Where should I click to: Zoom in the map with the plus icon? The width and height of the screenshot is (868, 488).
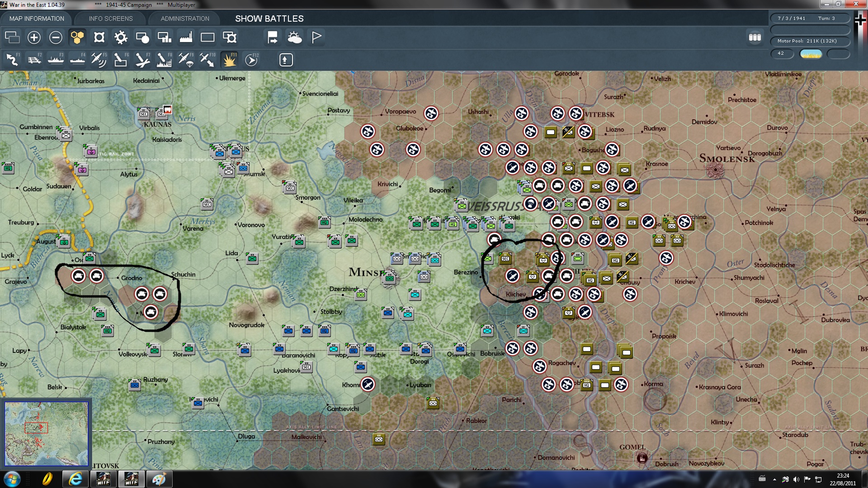(34, 38)
